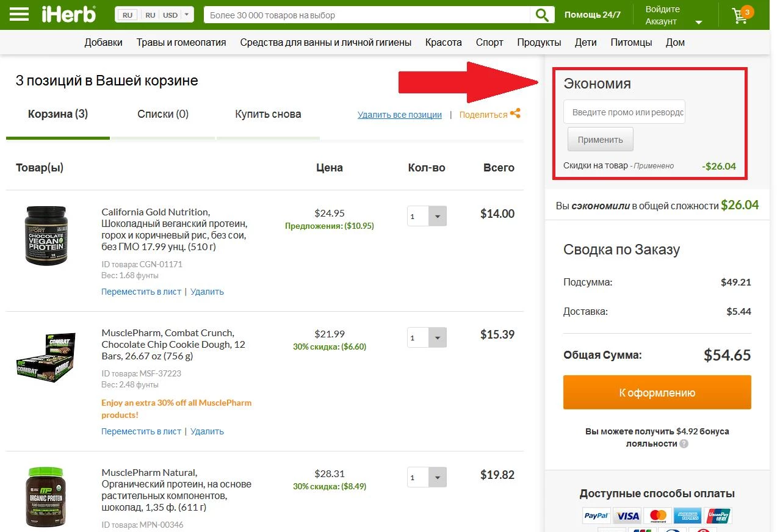Screen dimensions: 780x532
Task: Click the product ID text CGN-01171
Action: [161, 264]
